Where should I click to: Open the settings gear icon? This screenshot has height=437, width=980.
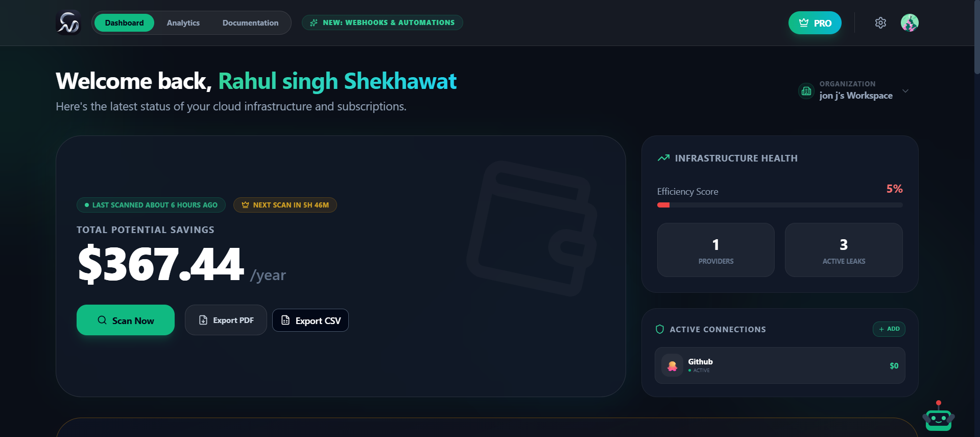[x=880, y=22]
